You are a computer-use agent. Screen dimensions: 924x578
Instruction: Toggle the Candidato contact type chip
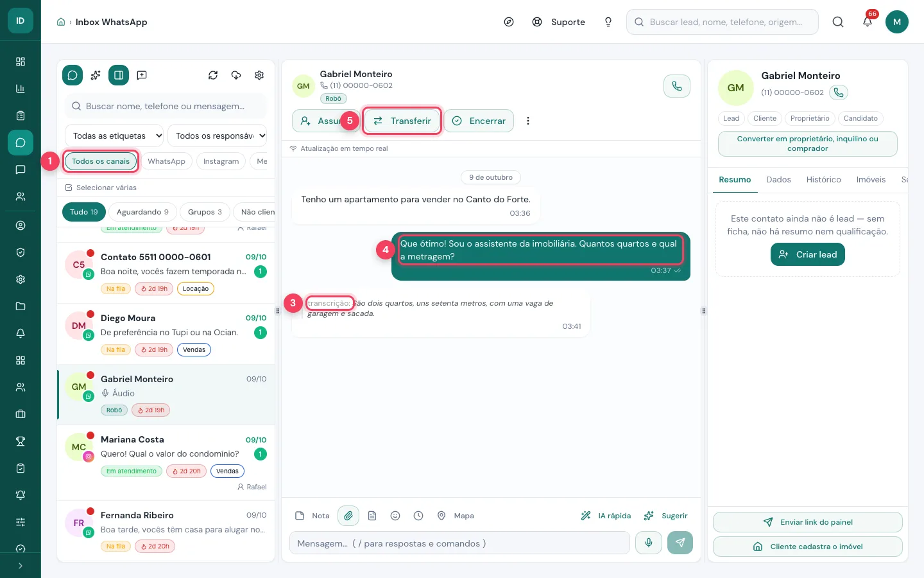[x=860, y=118]
